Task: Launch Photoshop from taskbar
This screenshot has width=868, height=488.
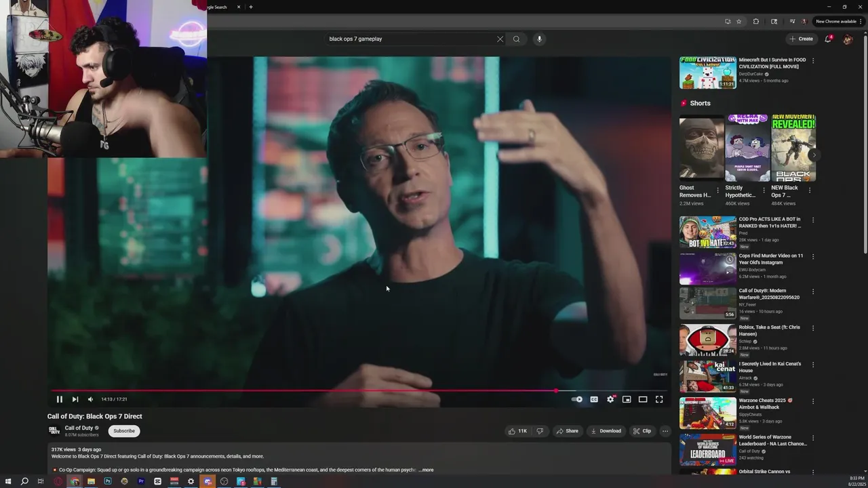Action: [108, 481]
